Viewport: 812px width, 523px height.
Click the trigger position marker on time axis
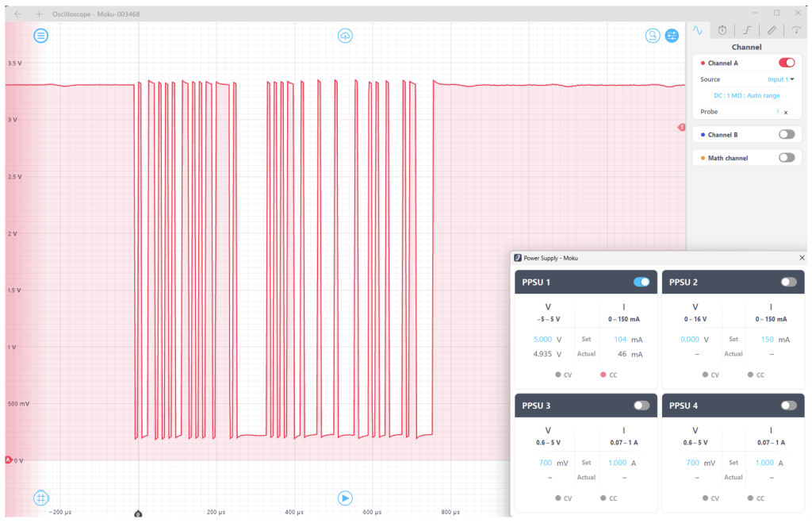coord(138,513)
